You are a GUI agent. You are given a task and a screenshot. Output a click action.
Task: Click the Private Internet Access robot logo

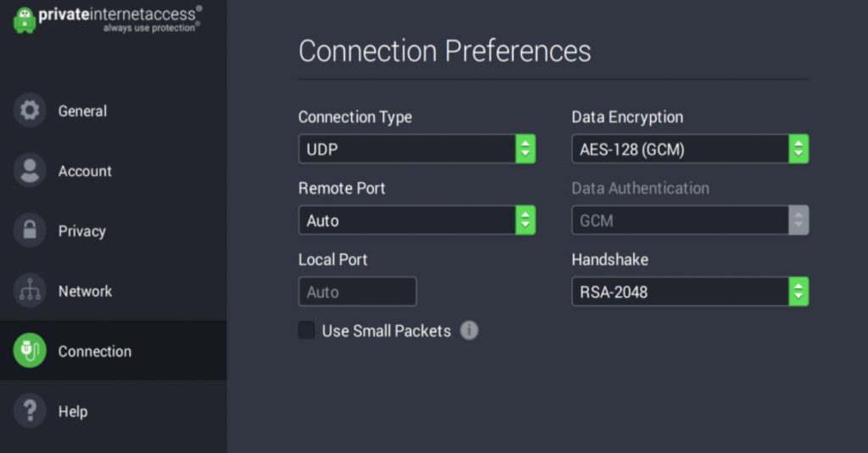click(x=25, y=20)
